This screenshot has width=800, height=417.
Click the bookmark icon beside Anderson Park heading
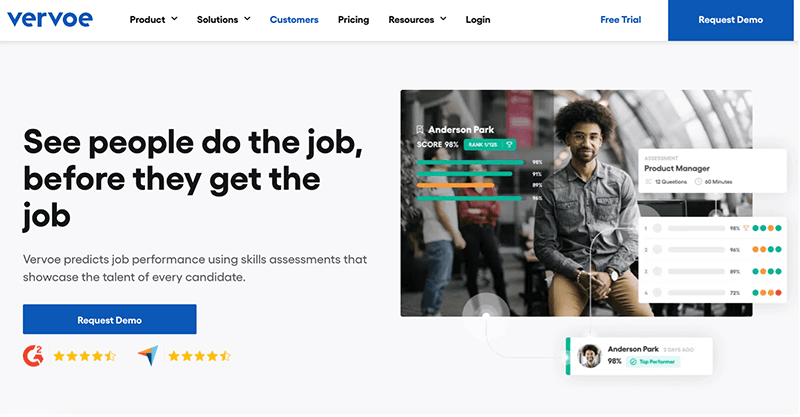coord(420,130)
